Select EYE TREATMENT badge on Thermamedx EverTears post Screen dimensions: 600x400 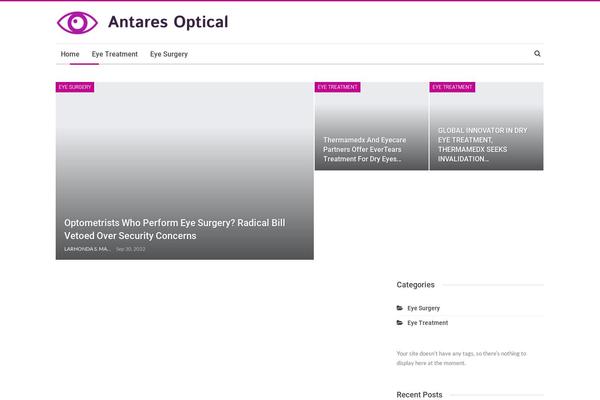tap(338, 87)
